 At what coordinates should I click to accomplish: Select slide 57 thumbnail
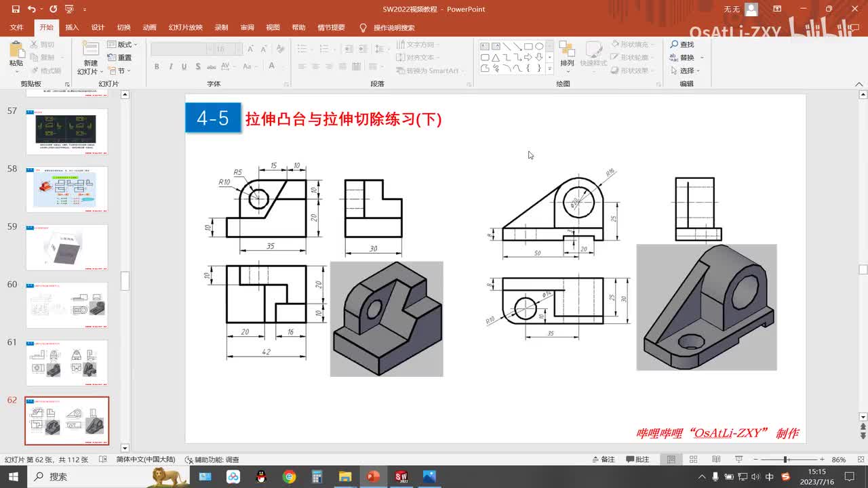[66, 131]
